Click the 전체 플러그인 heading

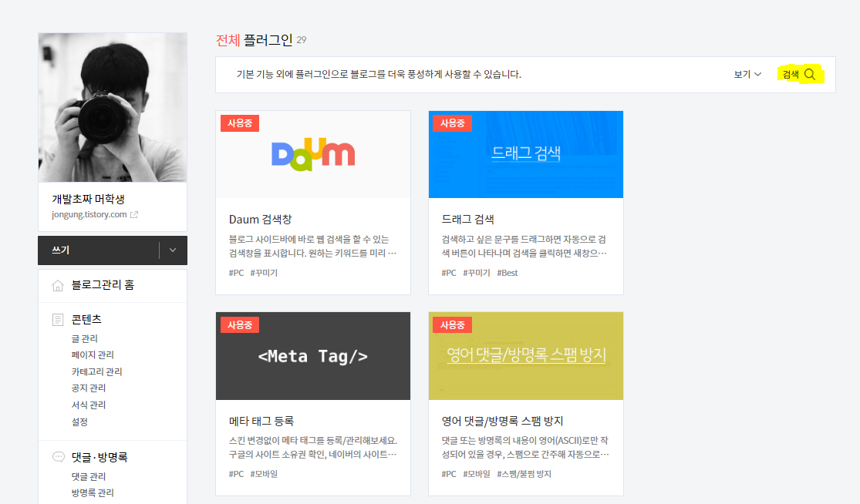(255, 40)
